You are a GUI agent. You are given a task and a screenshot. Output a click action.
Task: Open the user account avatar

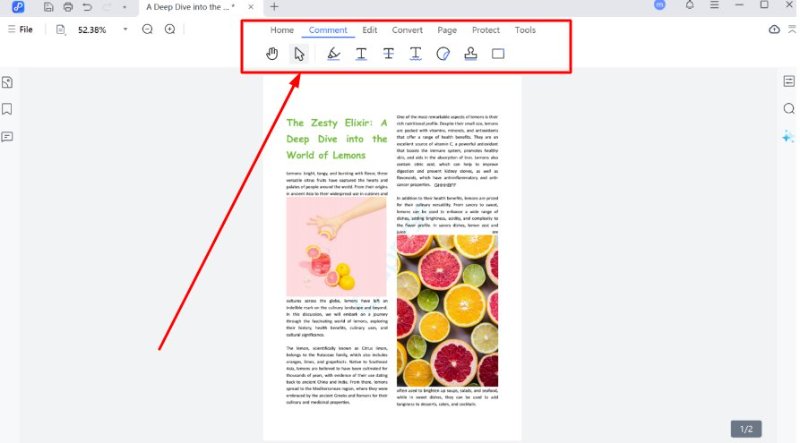pos(660,5)
